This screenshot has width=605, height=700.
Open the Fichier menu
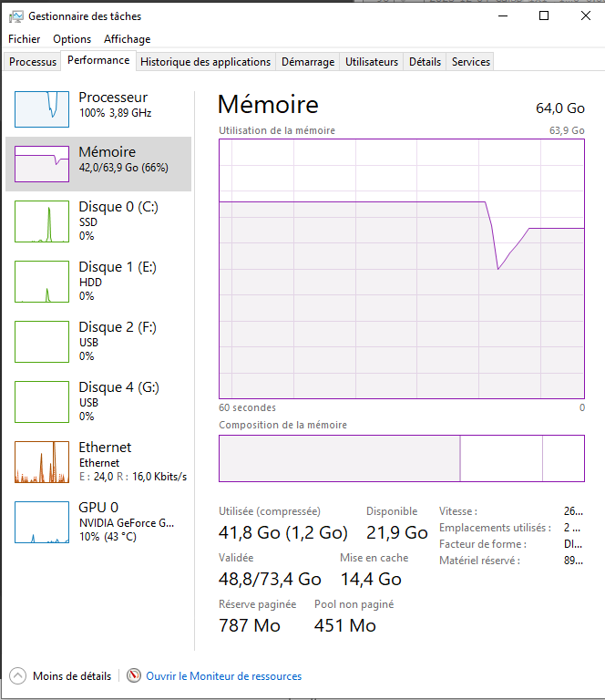(x=25, y=39)
